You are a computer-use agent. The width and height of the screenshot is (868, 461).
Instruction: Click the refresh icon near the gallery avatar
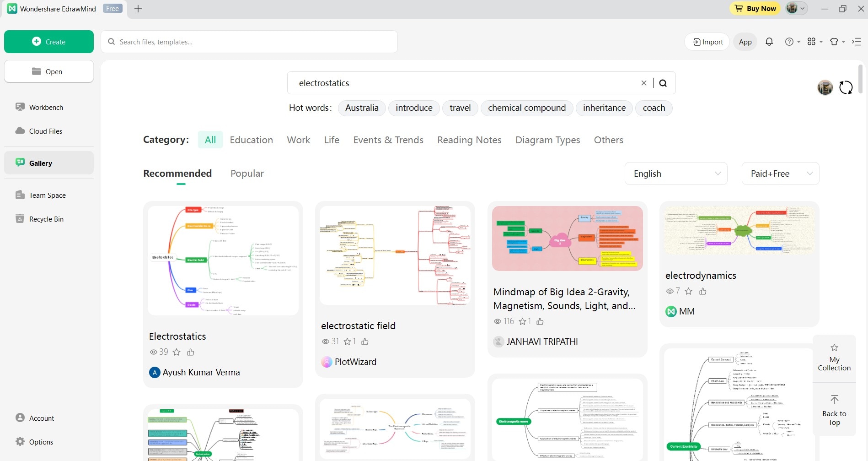846,87
